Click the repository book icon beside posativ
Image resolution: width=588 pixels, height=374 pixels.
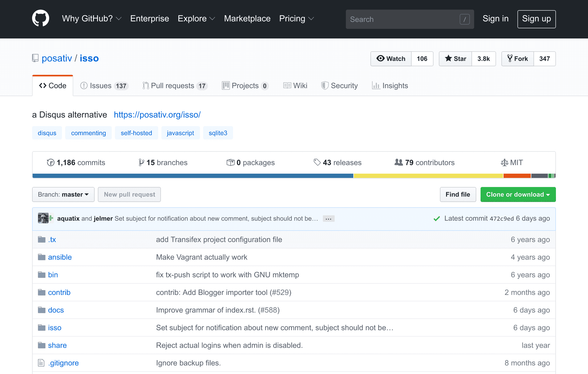tap(35, 58)
